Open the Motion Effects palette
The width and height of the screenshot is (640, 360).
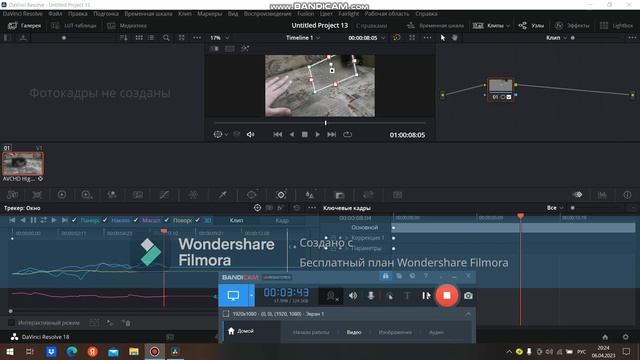[x=138, y=195]
